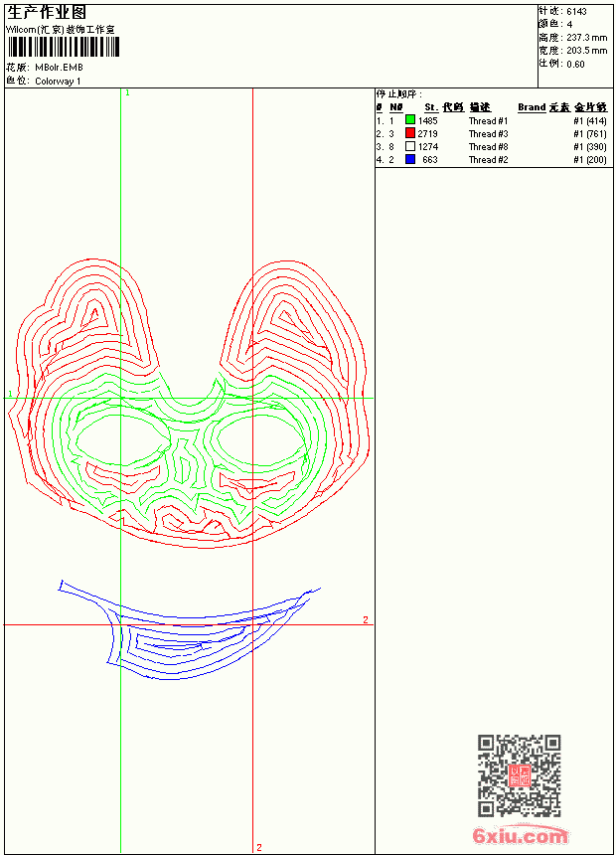
Task: Select the #1 (390) value
Action: click(x=590, y=147)
